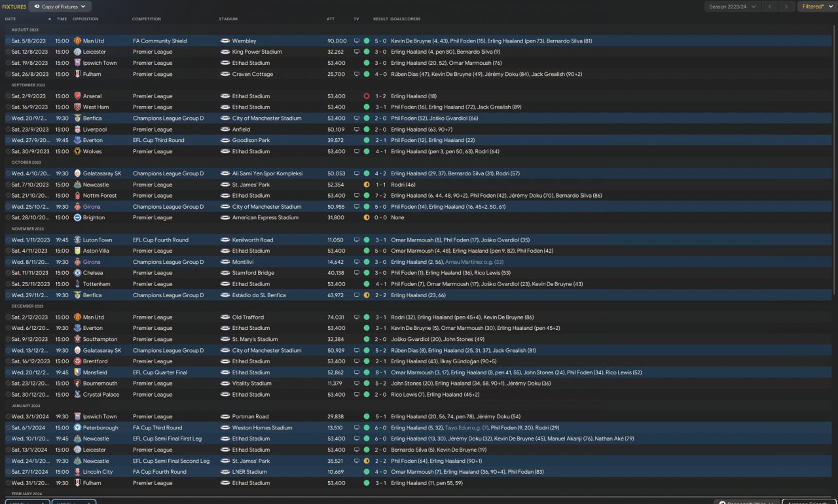Click the stadium icon beside Stamford Bridge

point(225,273)
